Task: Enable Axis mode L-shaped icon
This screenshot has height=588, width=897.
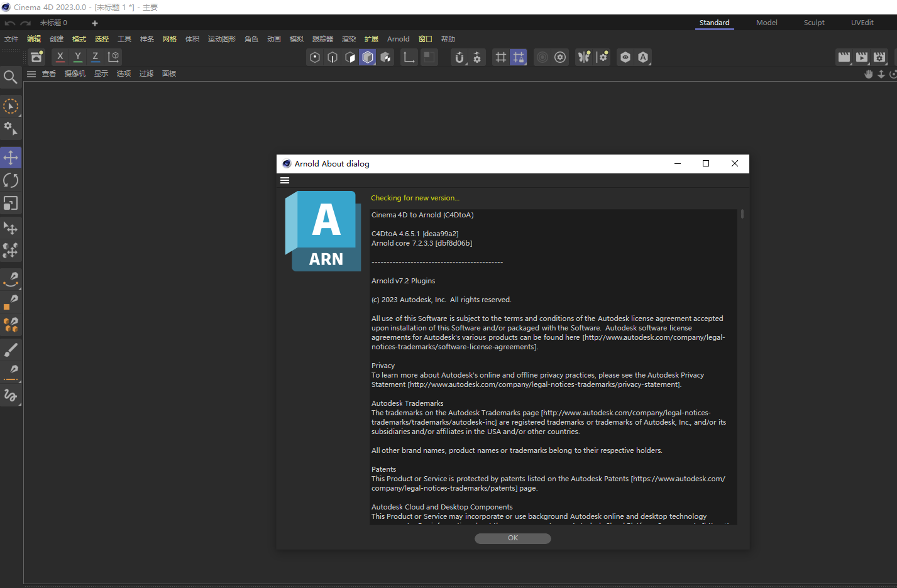Action: click(409, 57)
